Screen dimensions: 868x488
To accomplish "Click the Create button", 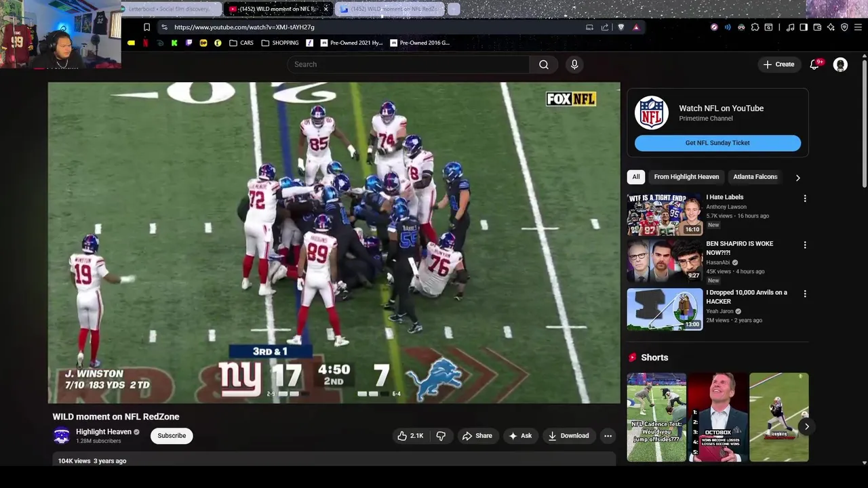I will (x=778, y=64).
